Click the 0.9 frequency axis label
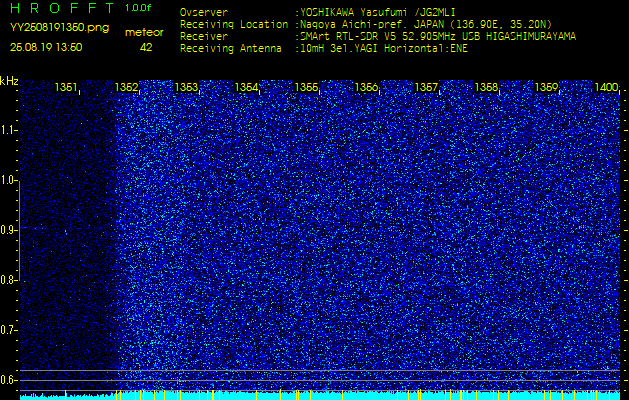Screen dimensions: 629x400 (x=8, y=230)
